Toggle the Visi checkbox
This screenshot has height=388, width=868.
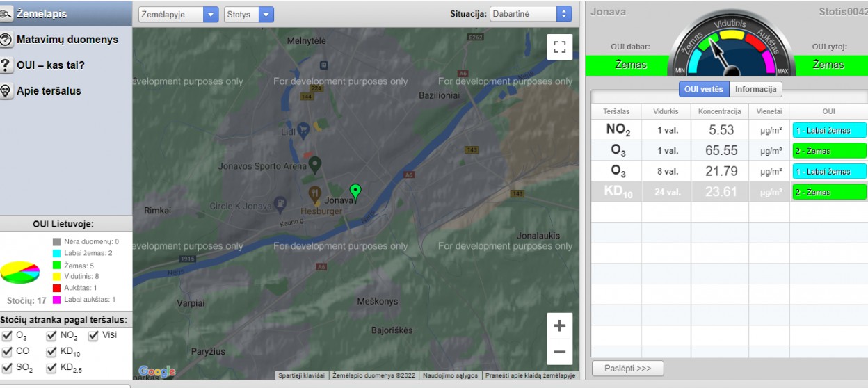point(94,336)
